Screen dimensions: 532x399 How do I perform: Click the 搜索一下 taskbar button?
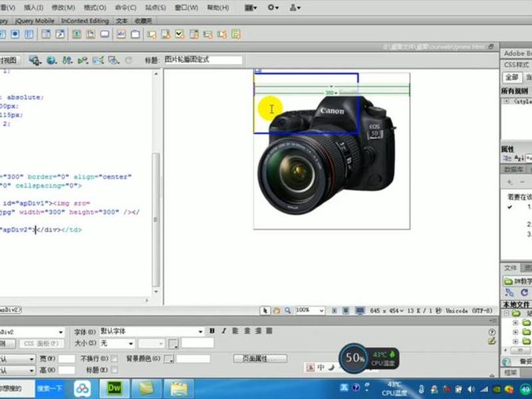click(51, 388)
